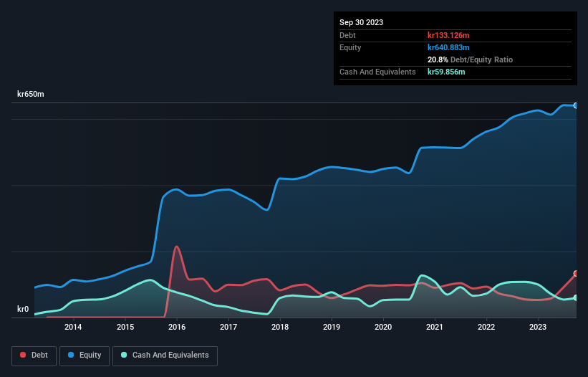Click the Sep 30 2023 tooltip date

(361, 22)
